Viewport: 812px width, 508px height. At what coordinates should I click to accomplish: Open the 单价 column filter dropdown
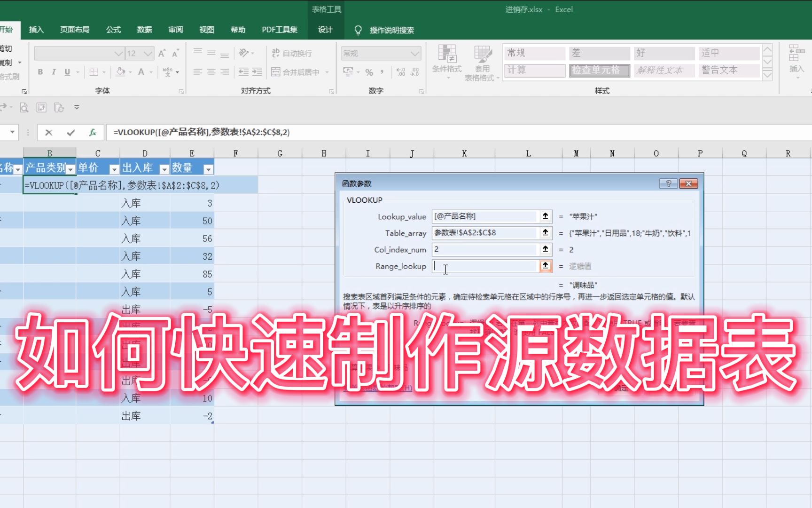tap(114, 169)
